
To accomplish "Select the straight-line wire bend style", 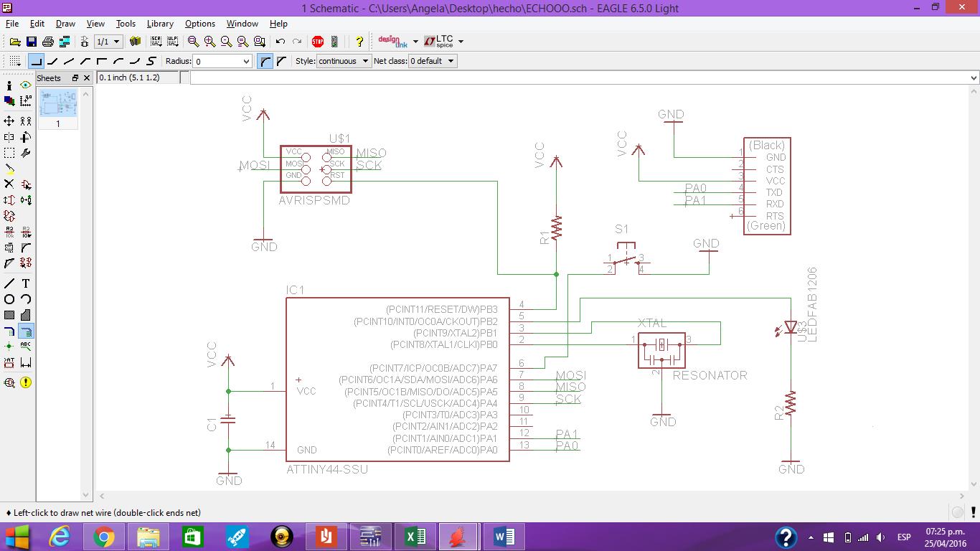I will (x=69, y=61).
